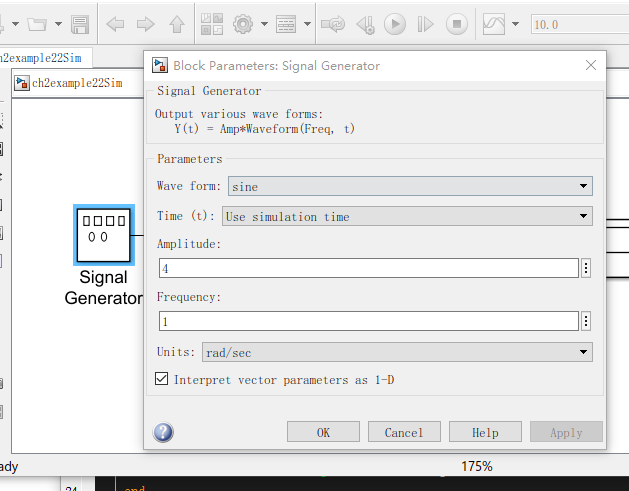Open the Time (t) dropdown
Image resolution: width=629 pixels, height=491 pixels.
(407, 216)
